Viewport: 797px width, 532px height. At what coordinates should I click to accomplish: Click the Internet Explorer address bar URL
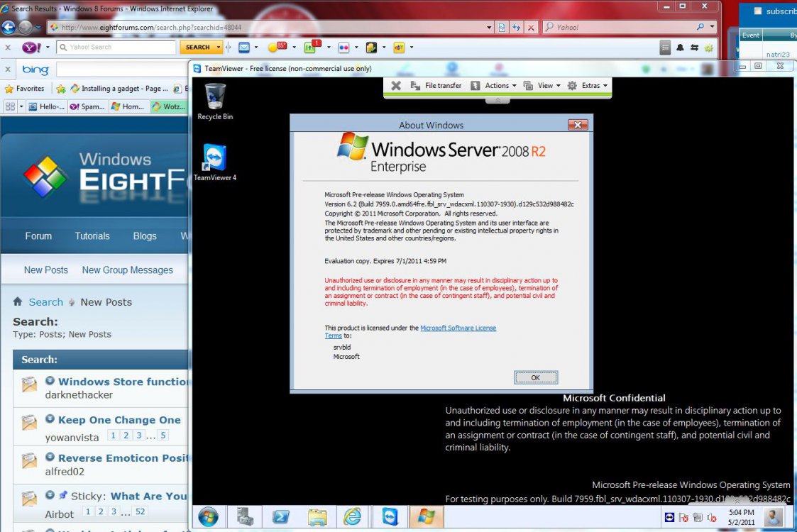coord(151,28)
